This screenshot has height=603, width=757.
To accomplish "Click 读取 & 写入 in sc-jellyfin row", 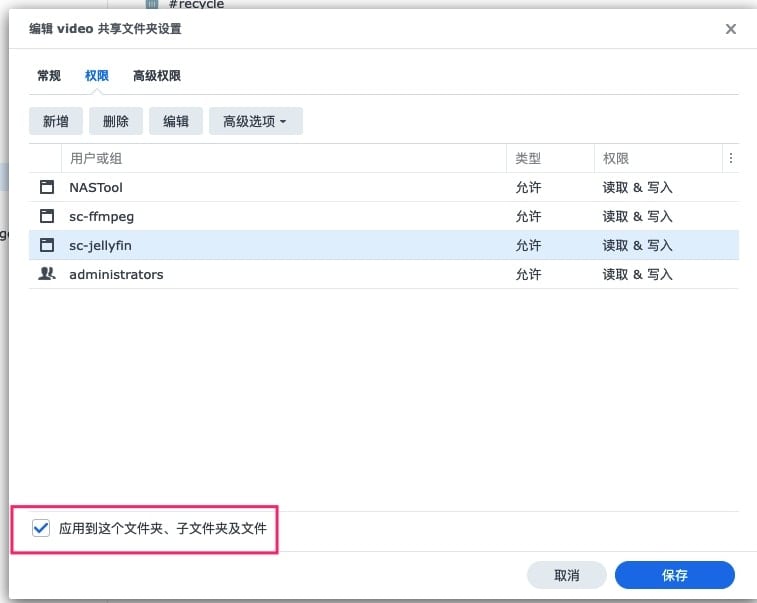I will [x=637, y=245].
